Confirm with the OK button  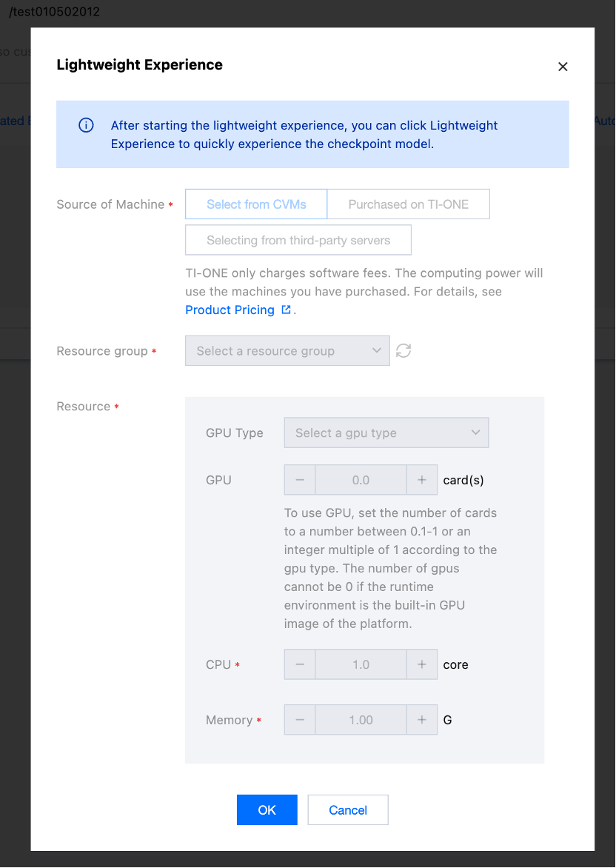pyautogui.click(x=267, y=810)
